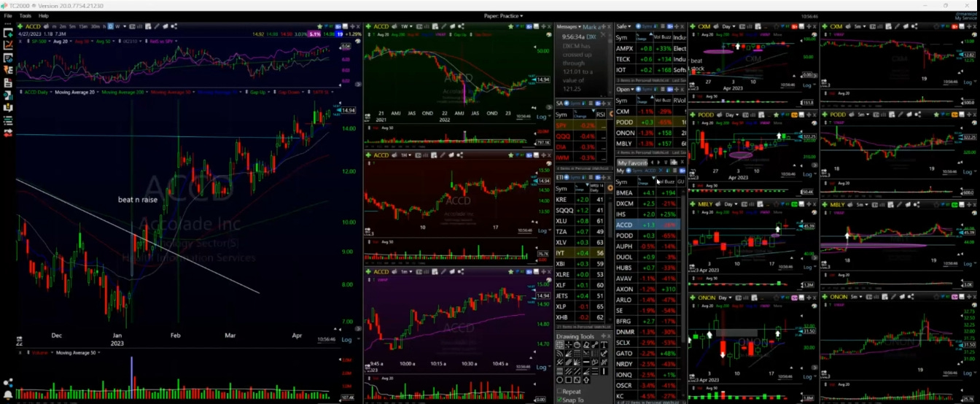Select PODD row in Open watchlist
Screen dimensions: 980x404
point(651,122)
